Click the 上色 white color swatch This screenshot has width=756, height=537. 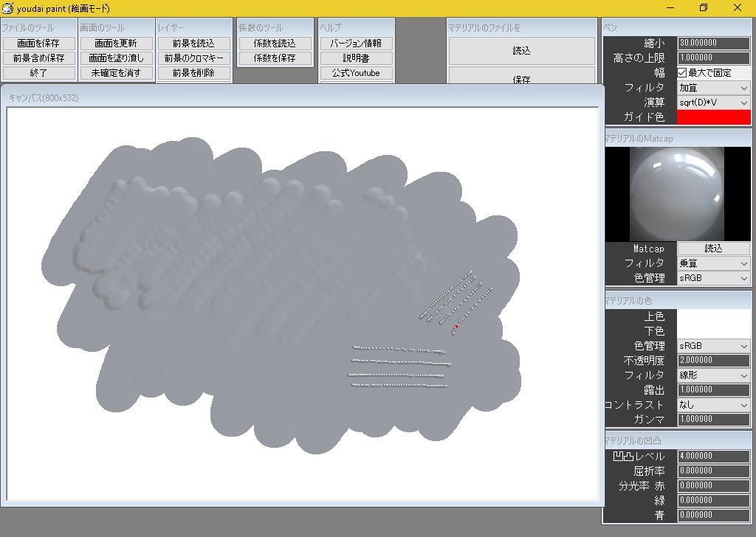tap(713, 316)
